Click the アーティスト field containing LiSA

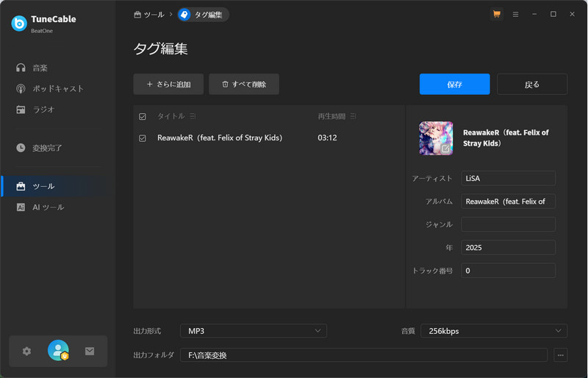pos(508,178)
